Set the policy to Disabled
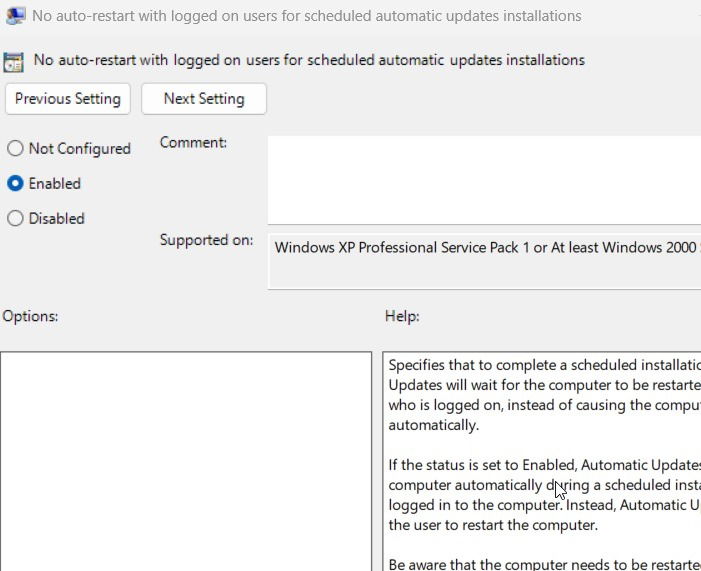The height and width of the screenshot is (571, 701). [x=15, y=219]
